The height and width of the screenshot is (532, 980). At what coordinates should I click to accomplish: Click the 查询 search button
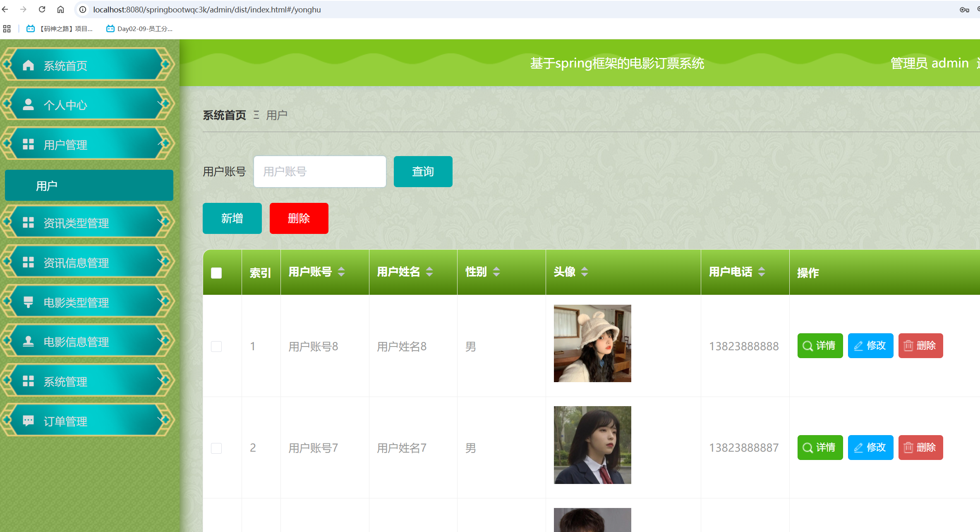[423, 171]
